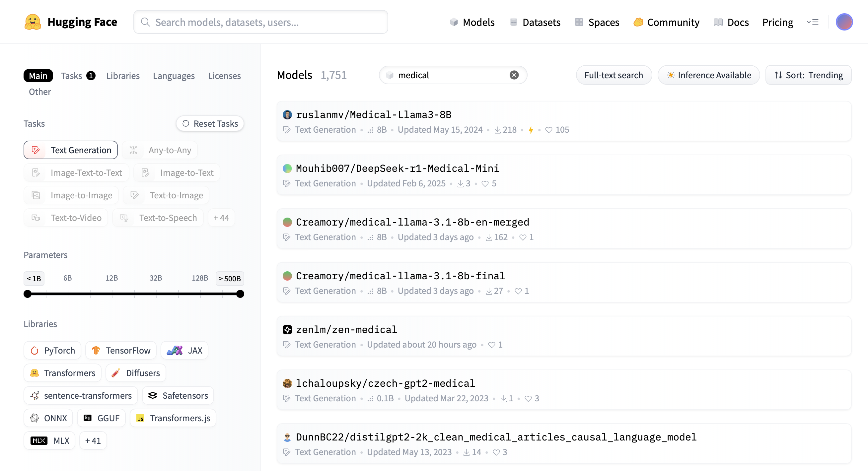The height and width of the screenshot is (471, 868).
Task: Click the Reset Tasks button
Action: [210, 124]
